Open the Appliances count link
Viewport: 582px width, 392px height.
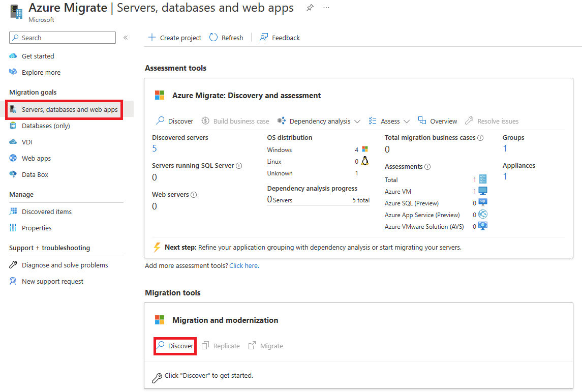coord(505,176)
